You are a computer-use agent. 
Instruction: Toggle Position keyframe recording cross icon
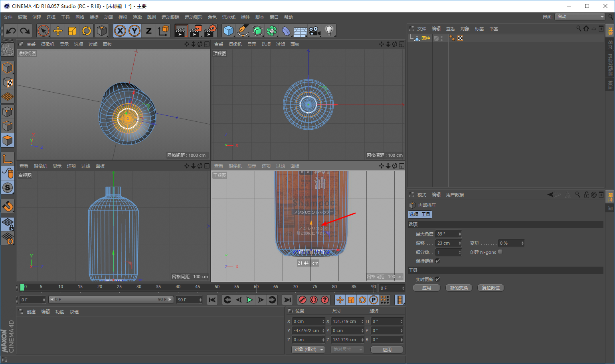(x=340, y=300)
